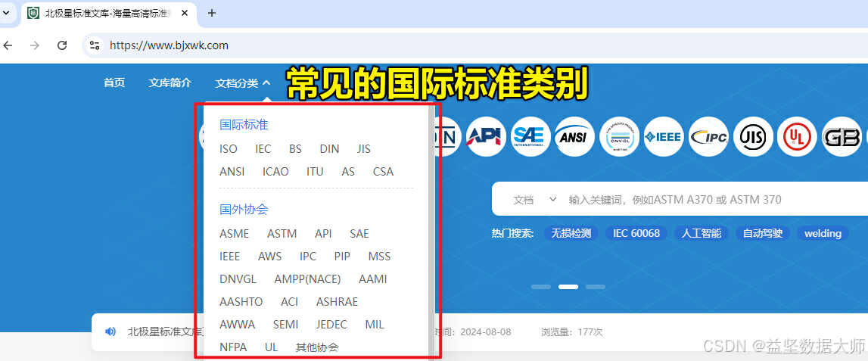
Task: Select SAE in the dropdown list
Action: click(x=359, y=234)
